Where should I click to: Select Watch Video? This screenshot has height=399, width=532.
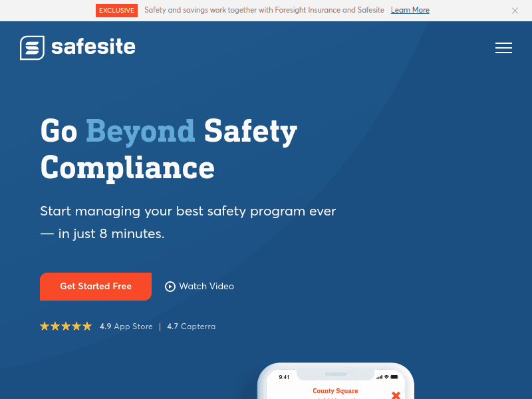pos(206,286)
